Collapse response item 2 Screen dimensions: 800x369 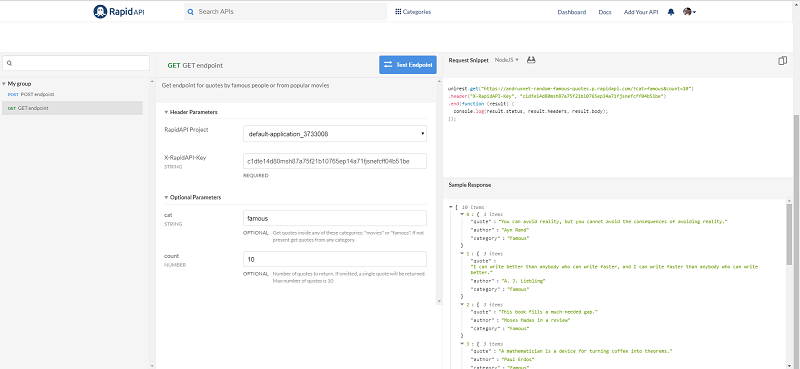tap(462, 304)
